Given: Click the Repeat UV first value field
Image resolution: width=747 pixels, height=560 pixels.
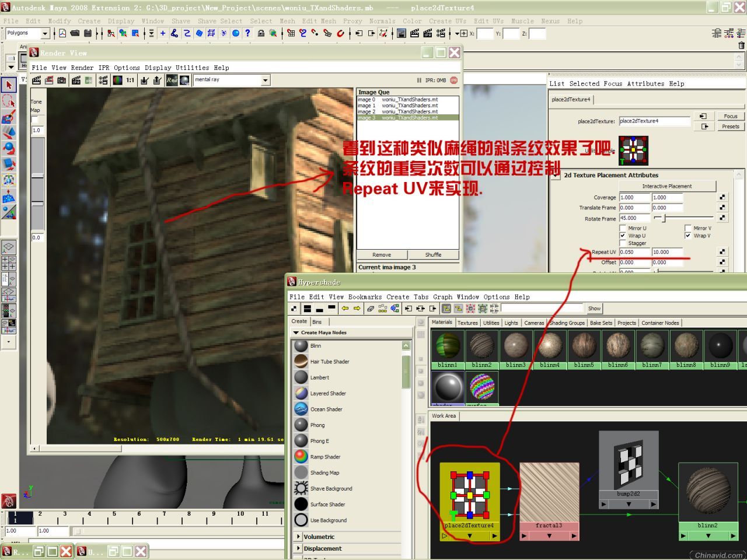Looking at the screenshot, I should click(x=634, y=252).
